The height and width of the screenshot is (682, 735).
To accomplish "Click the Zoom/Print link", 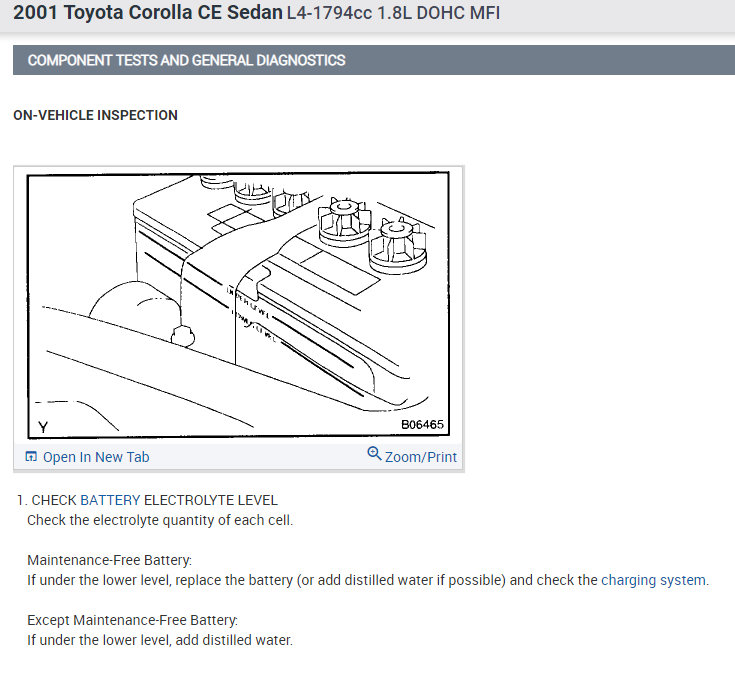I will [x=420, y=457].
